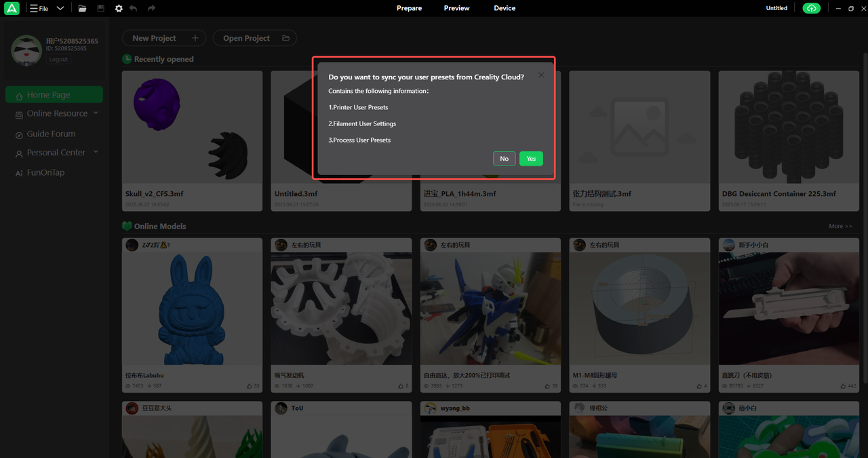Screen dimensions: 868x458
Task: Click the open folder icon in toolbar
Action: tap(82, 8)
